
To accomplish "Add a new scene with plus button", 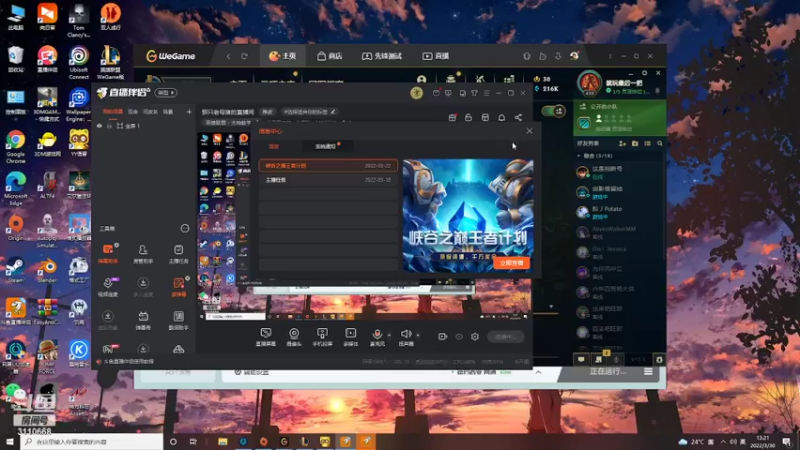I will 189,112.
